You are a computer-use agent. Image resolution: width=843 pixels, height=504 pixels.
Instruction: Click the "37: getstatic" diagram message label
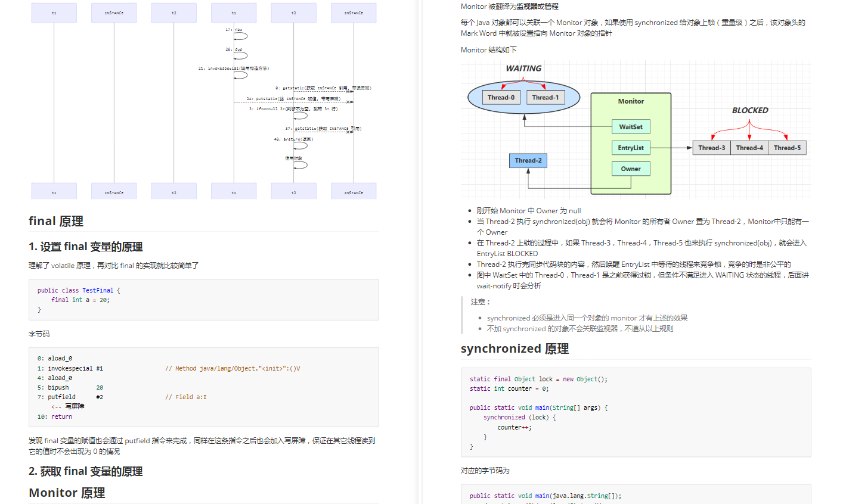pos(323,129)
